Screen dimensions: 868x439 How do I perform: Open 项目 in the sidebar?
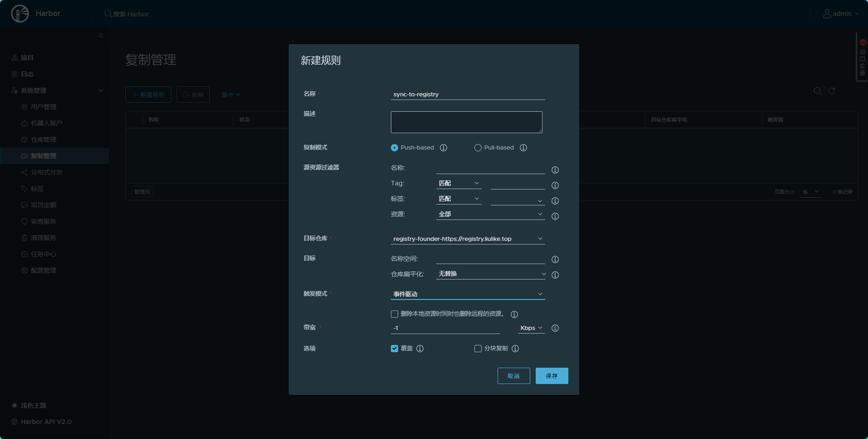point(27,58)
